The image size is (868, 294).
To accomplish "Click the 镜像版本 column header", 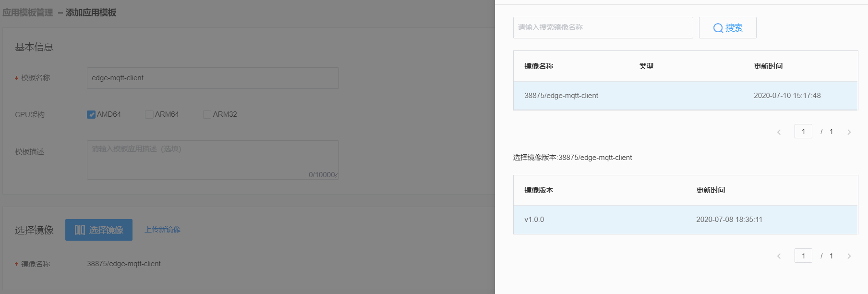I will pos(539,190).
